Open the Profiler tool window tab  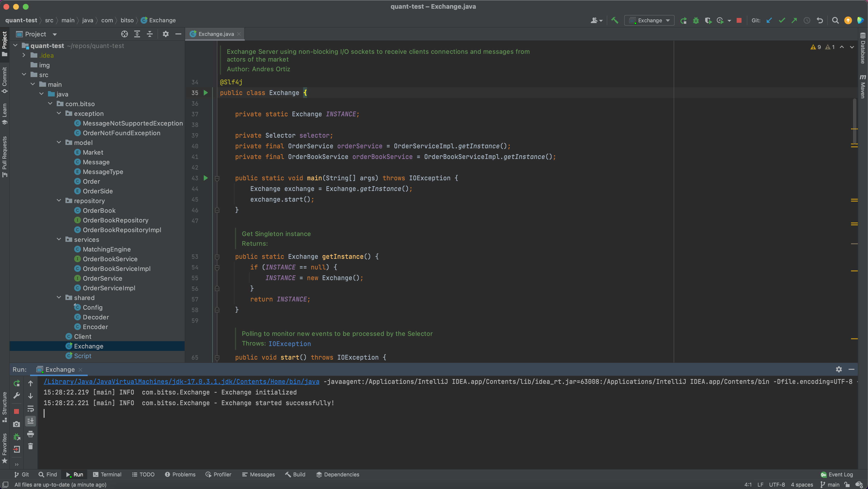[218, 474]
